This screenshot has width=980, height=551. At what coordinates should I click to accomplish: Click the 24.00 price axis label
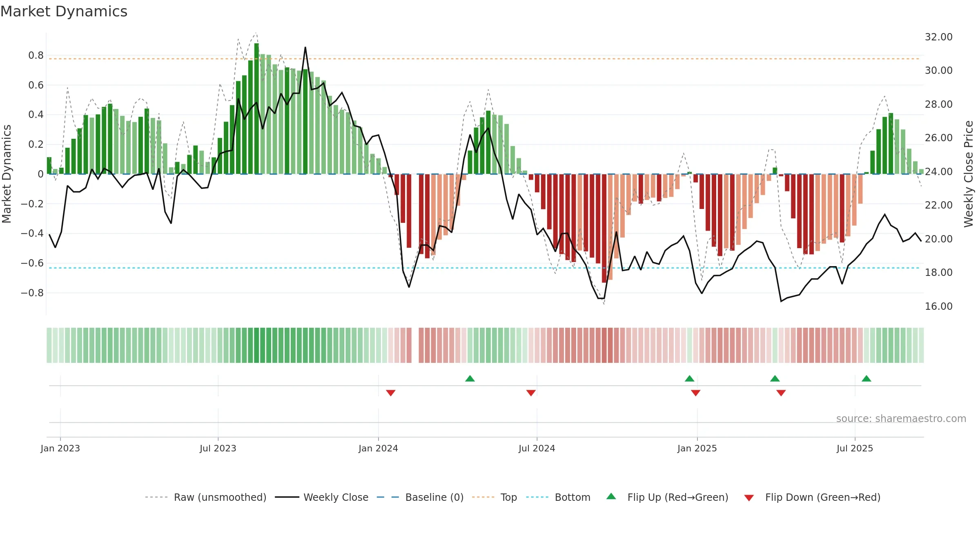[x=939, y=171]
